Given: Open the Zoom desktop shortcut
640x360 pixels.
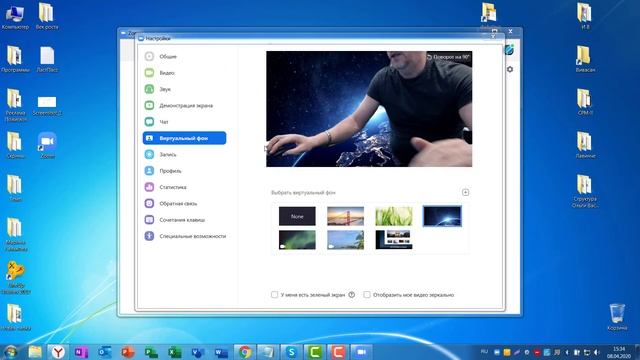Looking at the screenshot, I should point(47,145).
